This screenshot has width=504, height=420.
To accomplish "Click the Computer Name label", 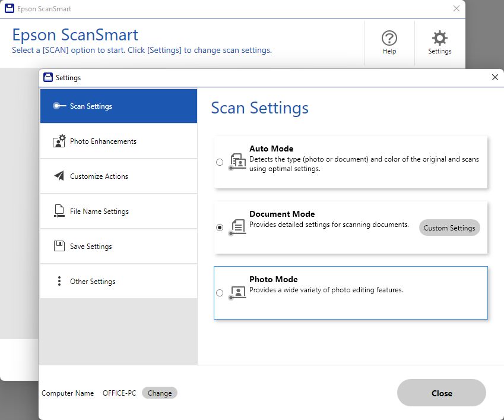I will (x=68, y=393).
